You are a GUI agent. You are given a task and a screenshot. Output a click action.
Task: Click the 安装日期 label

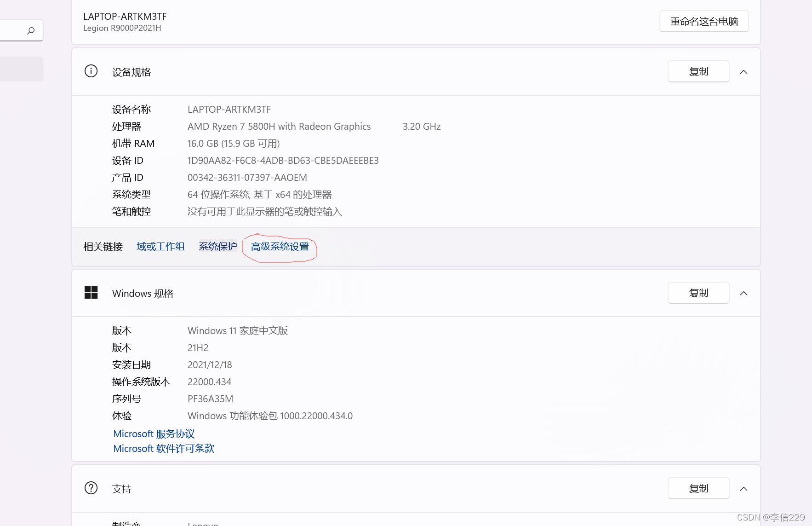click(131, 365)
